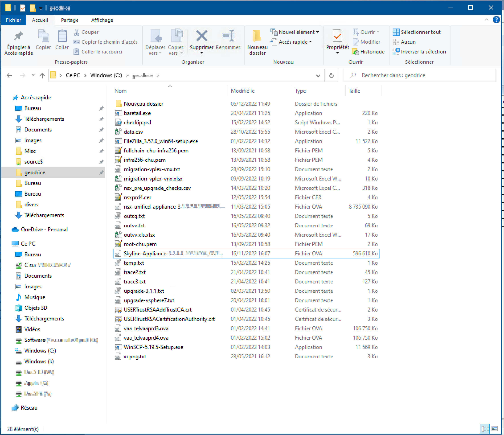Collapse the ribbon with the chevron
This screenshot has width=504, height=435.
pos(486,20)
